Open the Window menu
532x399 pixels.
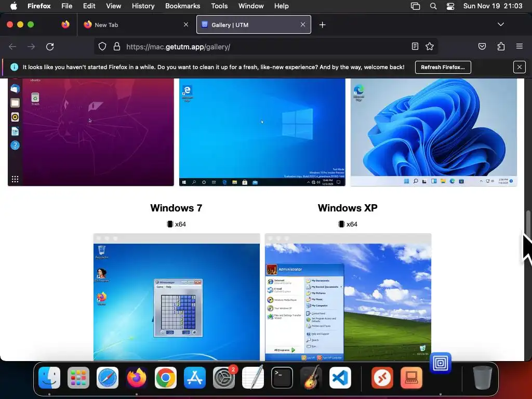click(x=251, y=6)
